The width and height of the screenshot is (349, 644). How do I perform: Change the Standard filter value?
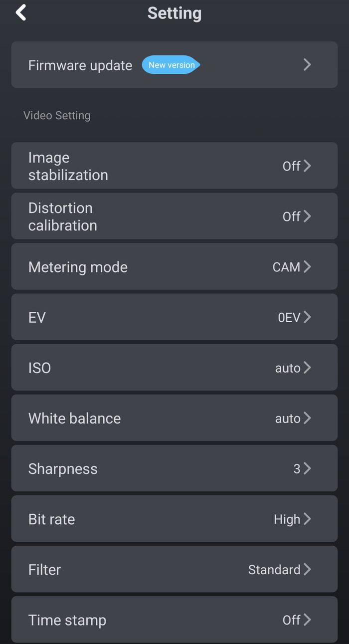pos(274,570)
